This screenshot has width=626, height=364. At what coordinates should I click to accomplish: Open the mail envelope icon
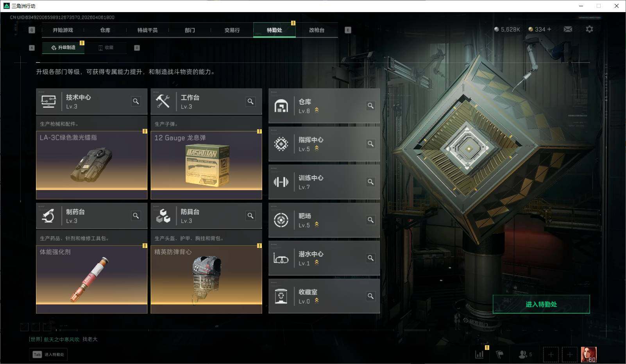[568, 29]
